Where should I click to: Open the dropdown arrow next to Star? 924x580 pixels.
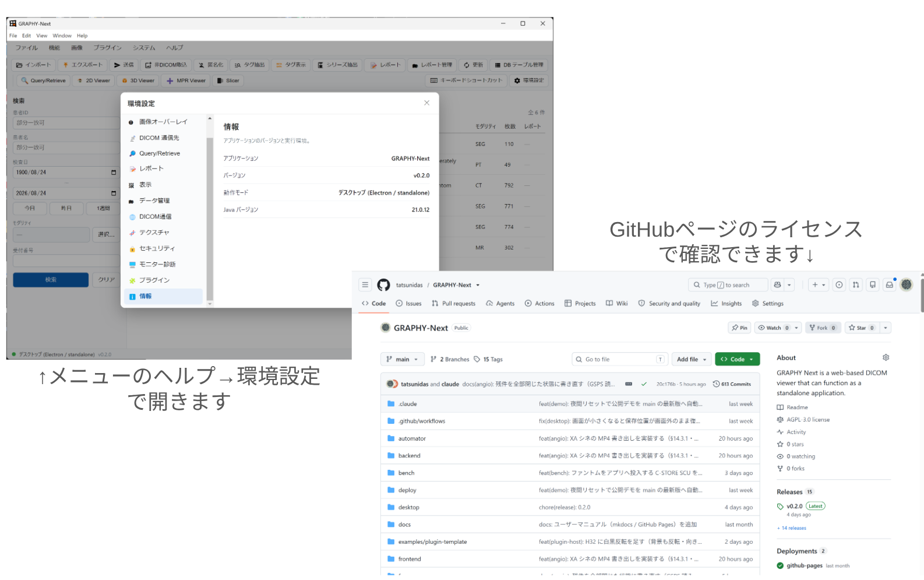886,328
